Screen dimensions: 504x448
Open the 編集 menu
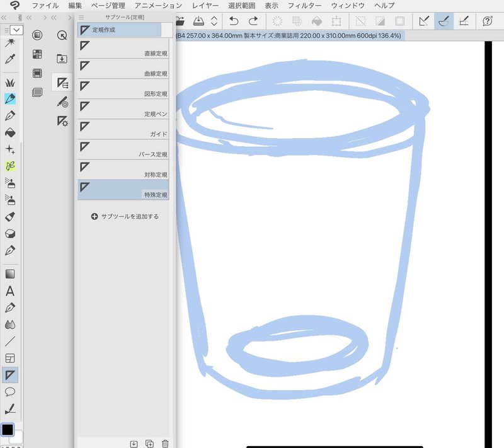coord(75,6)
